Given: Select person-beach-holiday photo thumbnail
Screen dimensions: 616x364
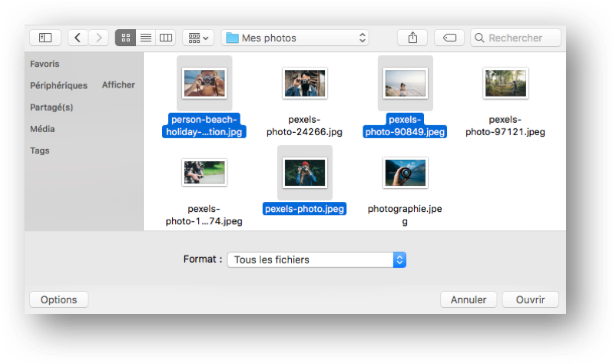Looking at the screenshot, I should click(x=204, y=83).
